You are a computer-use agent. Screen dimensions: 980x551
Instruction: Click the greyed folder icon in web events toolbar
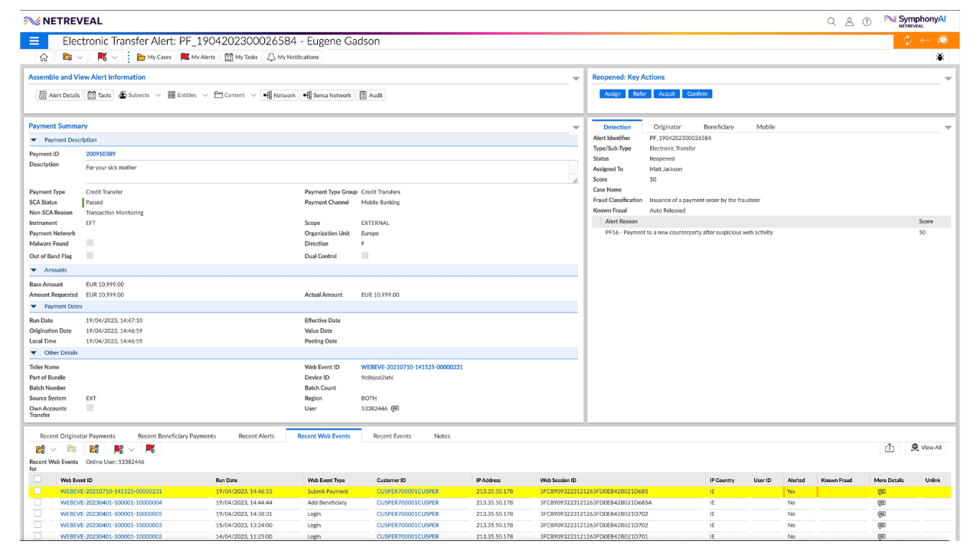(71, 449)
